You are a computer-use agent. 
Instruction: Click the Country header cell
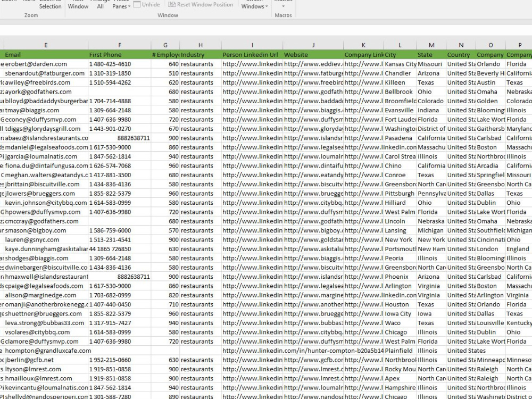(x=461, y=55)
